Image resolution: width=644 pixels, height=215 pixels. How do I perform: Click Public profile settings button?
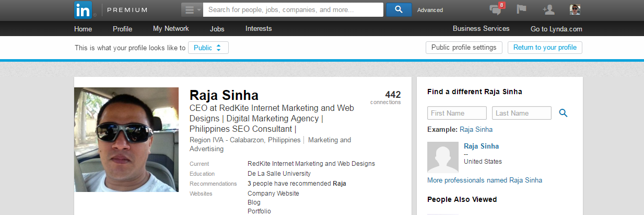[x=464, y=48]
